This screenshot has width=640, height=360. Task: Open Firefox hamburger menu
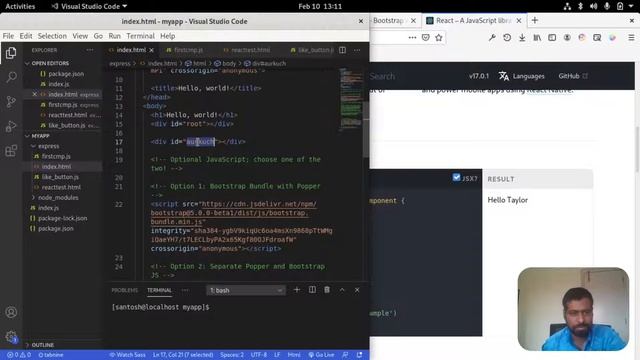(631, 38)
